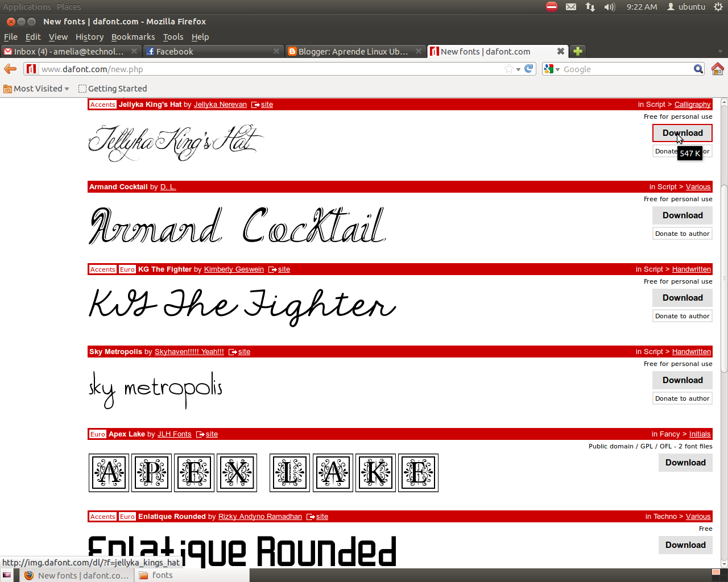728x582 pixels.
Task: Click the dafont site identity icon
Action: click(31, 69)
